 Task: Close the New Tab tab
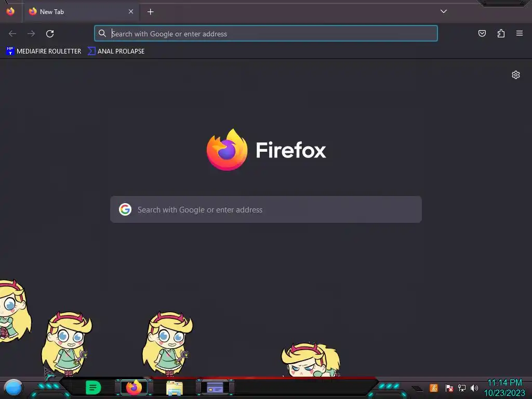131,11
